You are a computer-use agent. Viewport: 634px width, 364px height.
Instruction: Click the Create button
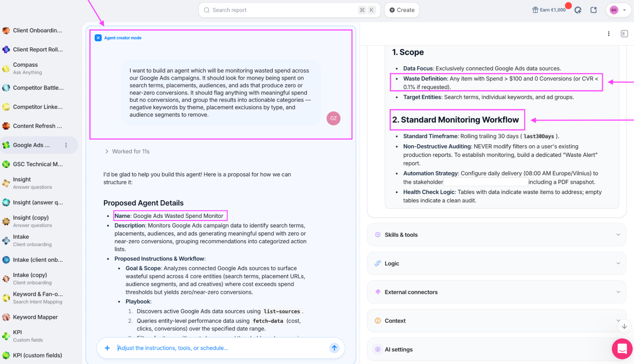coord(402,10)
